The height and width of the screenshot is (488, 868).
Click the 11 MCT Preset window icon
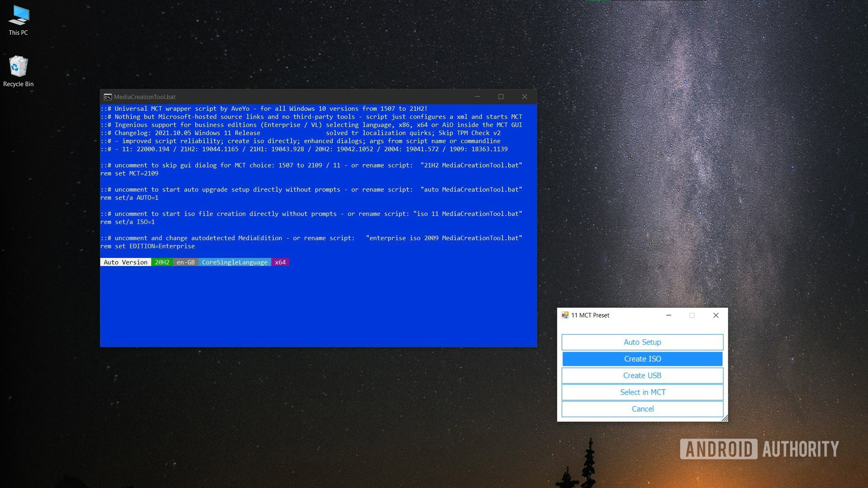click(x=565, y=315)
